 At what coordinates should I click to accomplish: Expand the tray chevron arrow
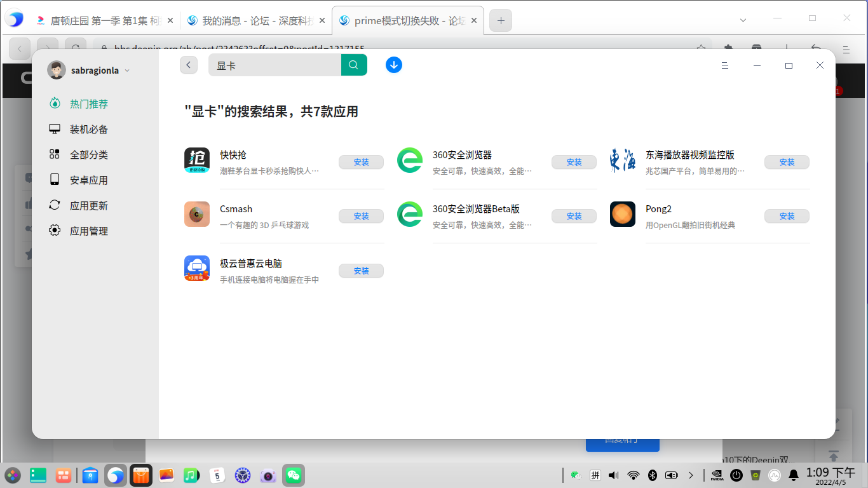tap(691, 475)
